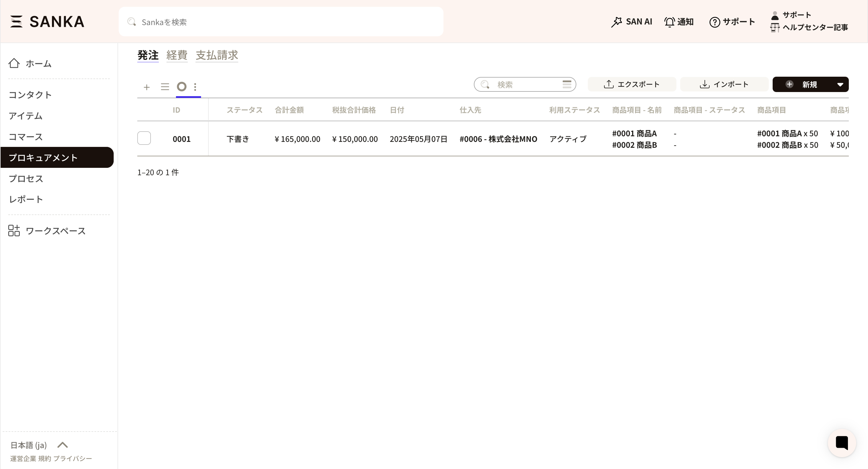
Task: Click the サポート question mark icon
Action: click(x=714, y=22)
